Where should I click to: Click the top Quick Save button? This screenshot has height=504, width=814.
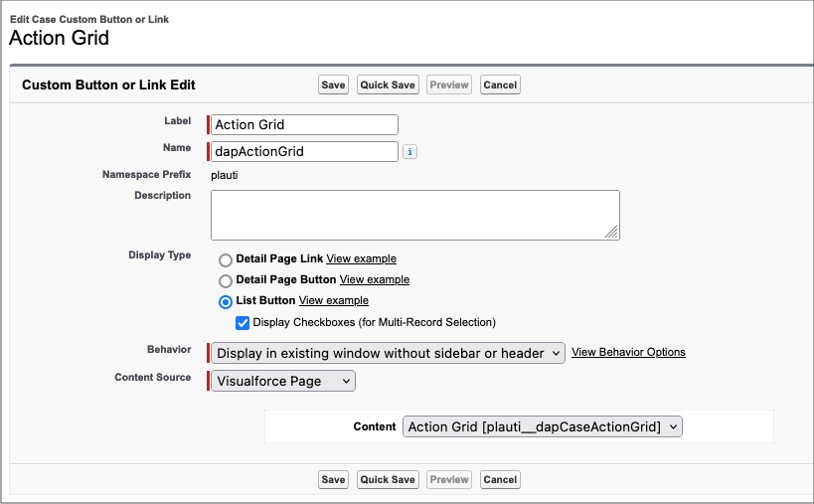[x=388, y=85]
